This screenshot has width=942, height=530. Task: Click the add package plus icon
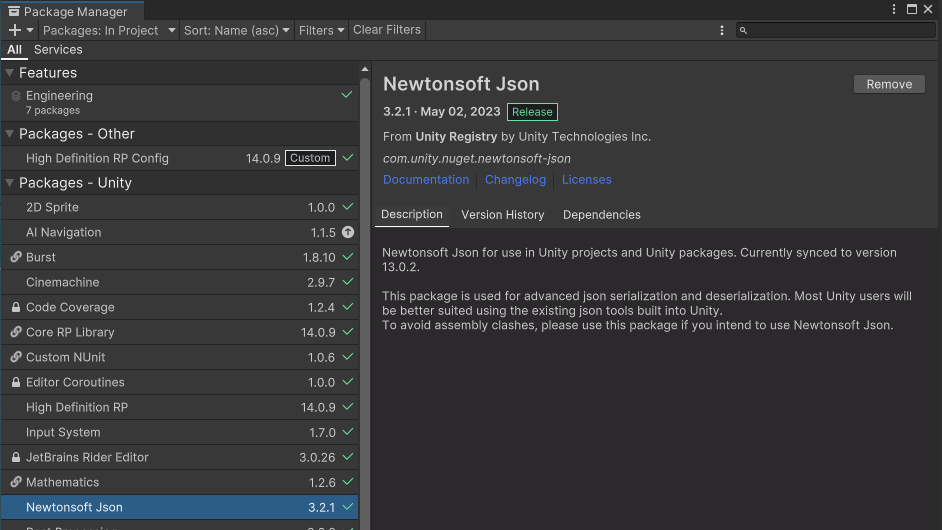click(15, 30)
